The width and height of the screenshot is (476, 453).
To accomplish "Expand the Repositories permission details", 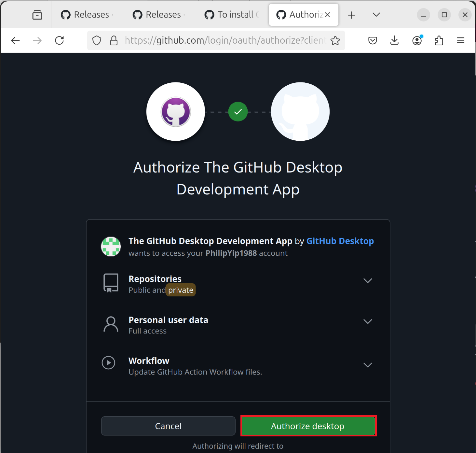I will click(367, 281).
